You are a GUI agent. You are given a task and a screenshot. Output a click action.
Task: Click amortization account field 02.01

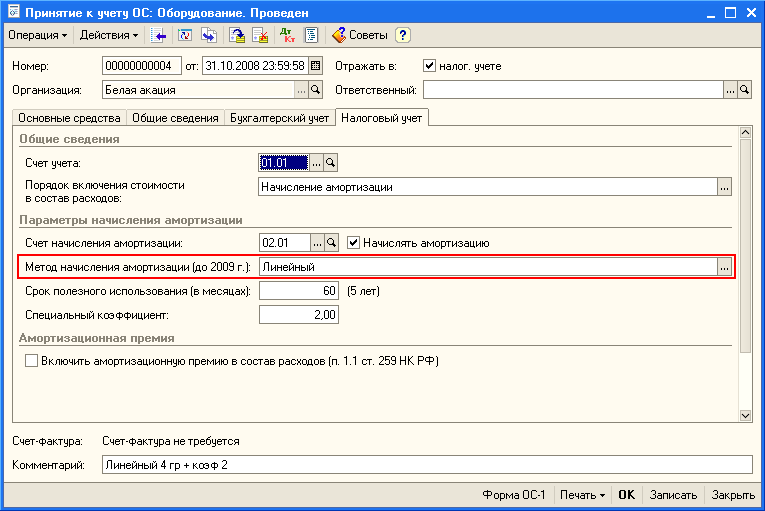285,243
